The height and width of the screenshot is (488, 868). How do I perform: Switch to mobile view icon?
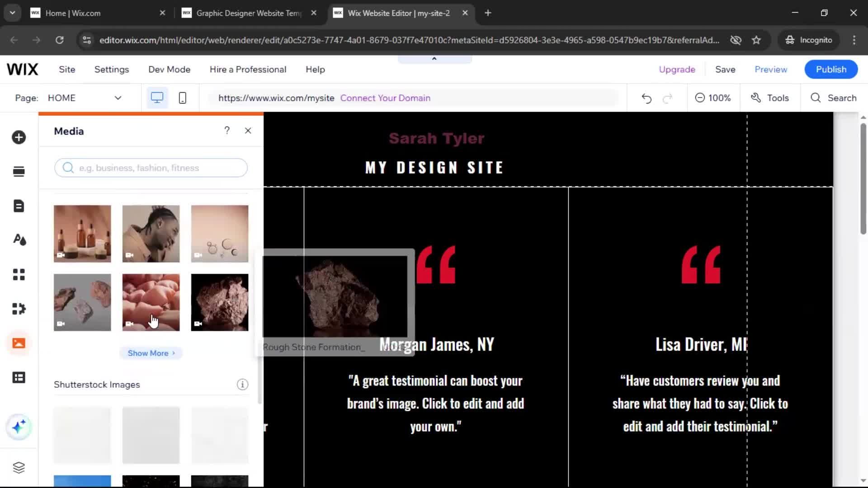click(182, 98)
